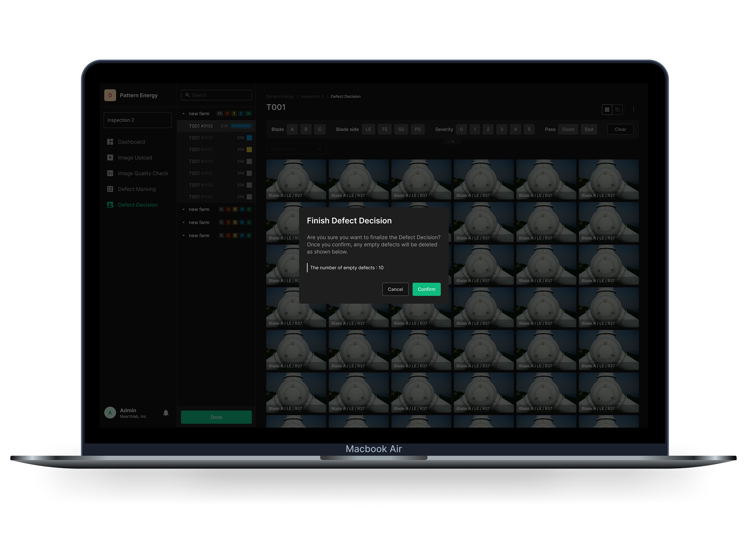Click the Image Upload icon

110,157
